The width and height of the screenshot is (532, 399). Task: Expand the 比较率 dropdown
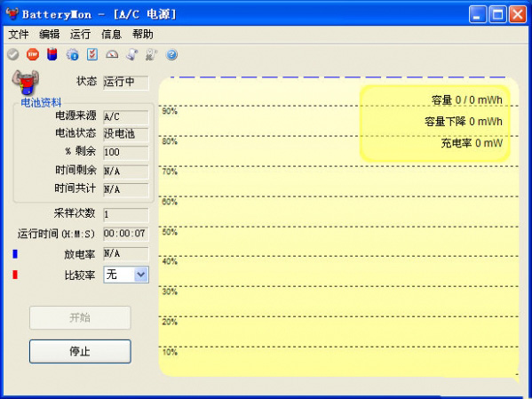[x=141, y=275]
